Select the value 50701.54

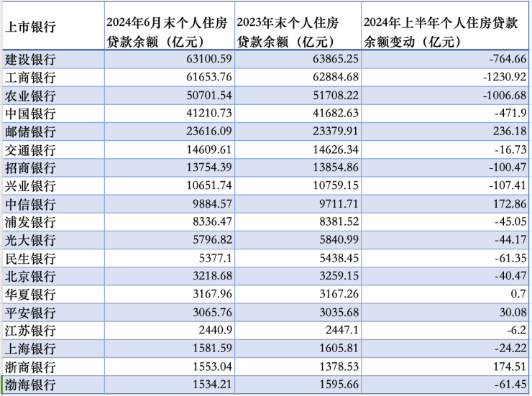click(209, 95)
